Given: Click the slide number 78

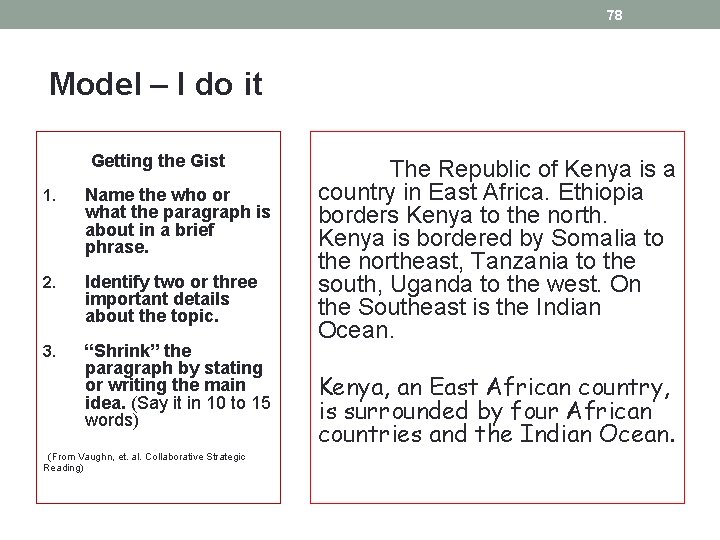Looking at the screenshot, I should [x=614, y=15].
